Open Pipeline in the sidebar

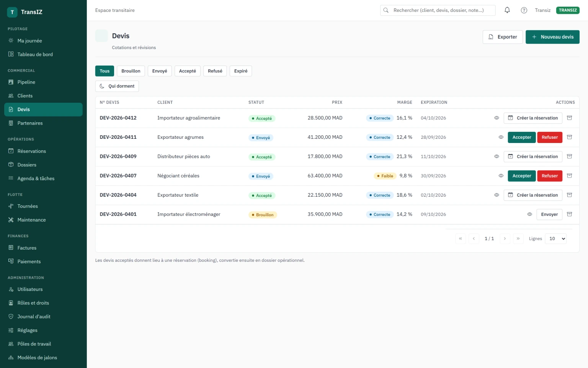(43, 82)
